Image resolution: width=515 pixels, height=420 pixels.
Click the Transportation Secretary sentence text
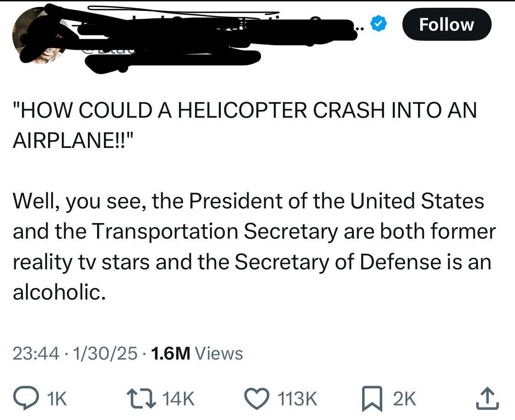[x=216, y=231]
